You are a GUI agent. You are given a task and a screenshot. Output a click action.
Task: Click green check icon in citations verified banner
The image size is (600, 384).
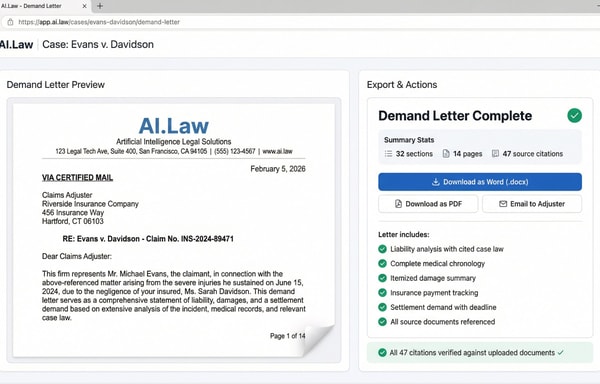(382, 353)
